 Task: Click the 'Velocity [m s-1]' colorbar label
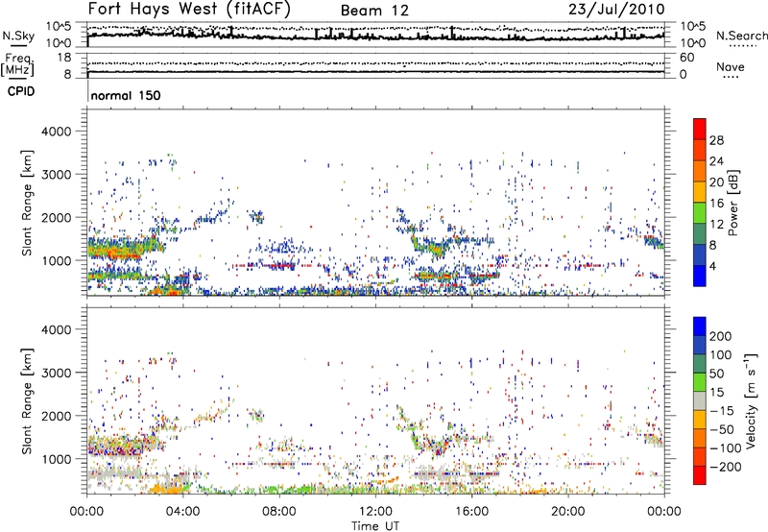pos(750,400)
